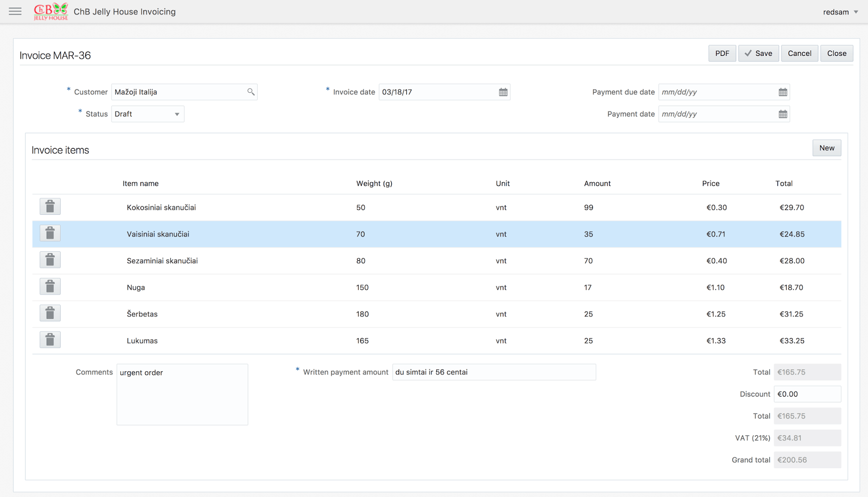868x497 pixels.
Task: Open the hamburger navigation menu
Action: (x=15, y=11)
